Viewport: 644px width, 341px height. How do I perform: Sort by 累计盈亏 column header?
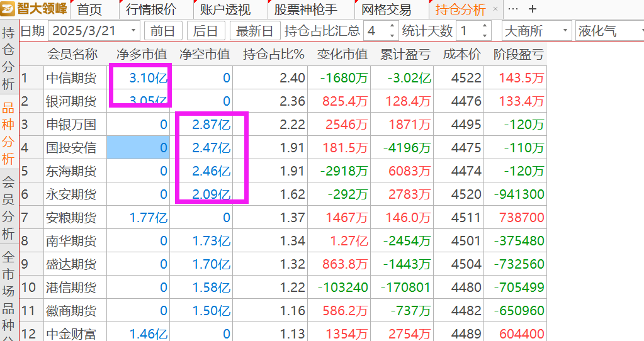point(405,54)
